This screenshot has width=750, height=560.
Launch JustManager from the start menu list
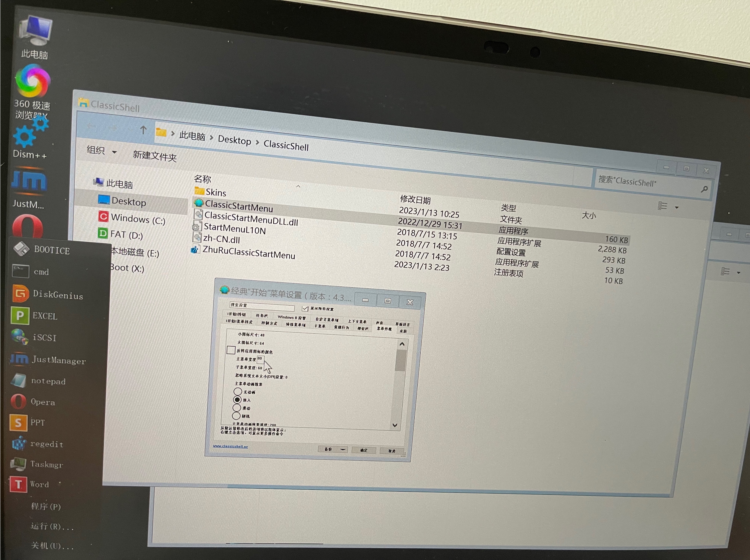pyautogui.click(x=48, y=360)
